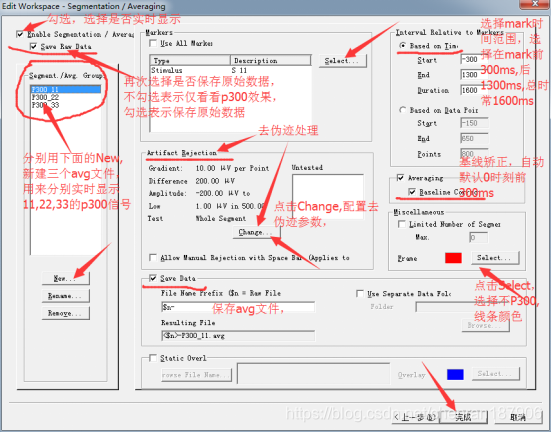Click the blue Overlay color swatch
Viewport: 552px width, 432px height.
point(455,374)
